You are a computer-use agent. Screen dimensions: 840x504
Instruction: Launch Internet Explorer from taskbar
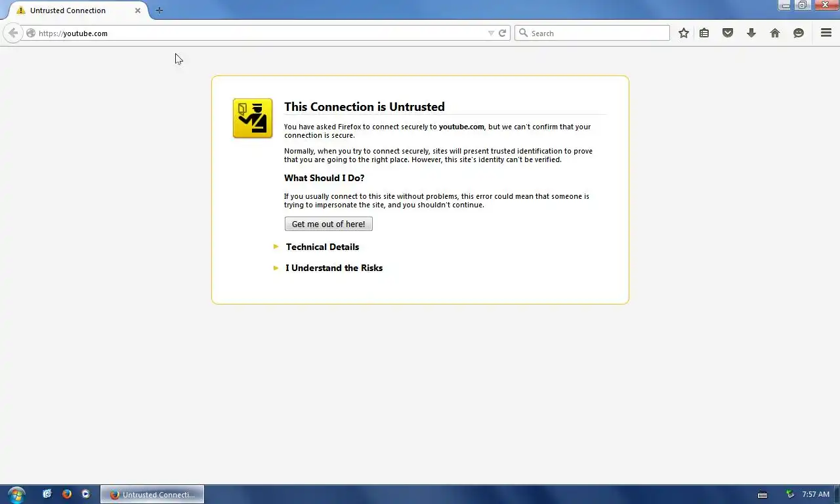(47, 494)
